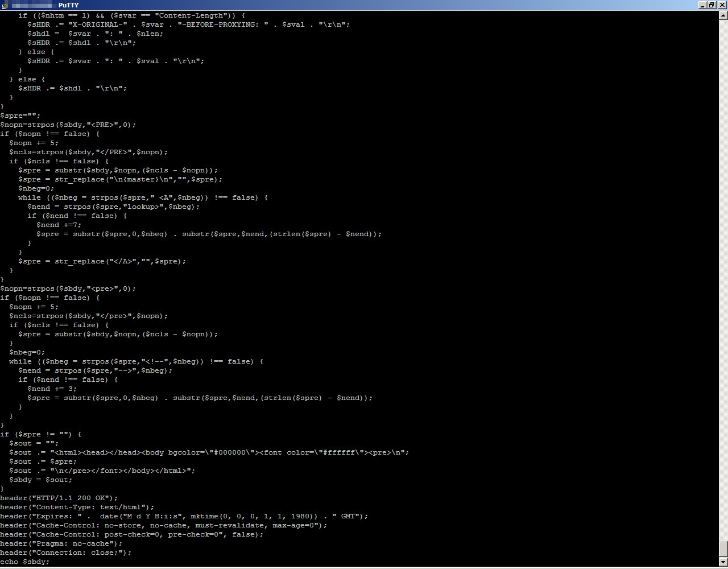
Task: Click the PuTTY title bar text
Action: (x=68, y=5)
